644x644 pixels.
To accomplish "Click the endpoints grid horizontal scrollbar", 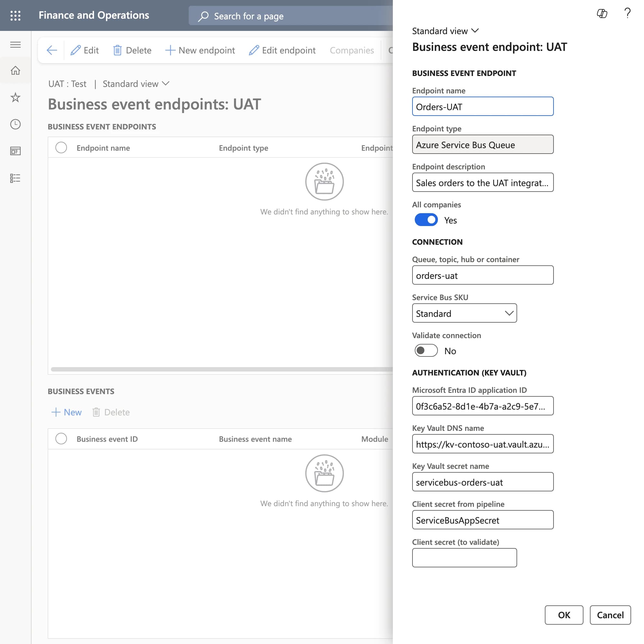I will [222, 369].
